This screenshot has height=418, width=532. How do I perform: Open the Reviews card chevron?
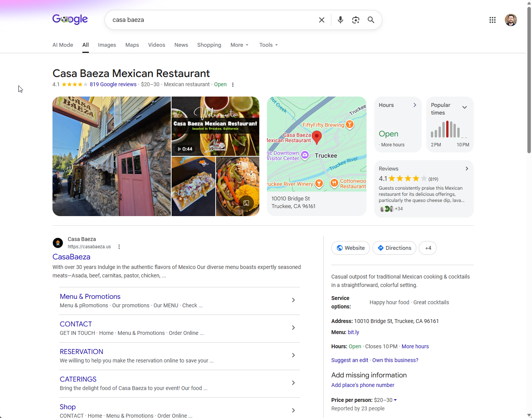(x=467, y=169)
